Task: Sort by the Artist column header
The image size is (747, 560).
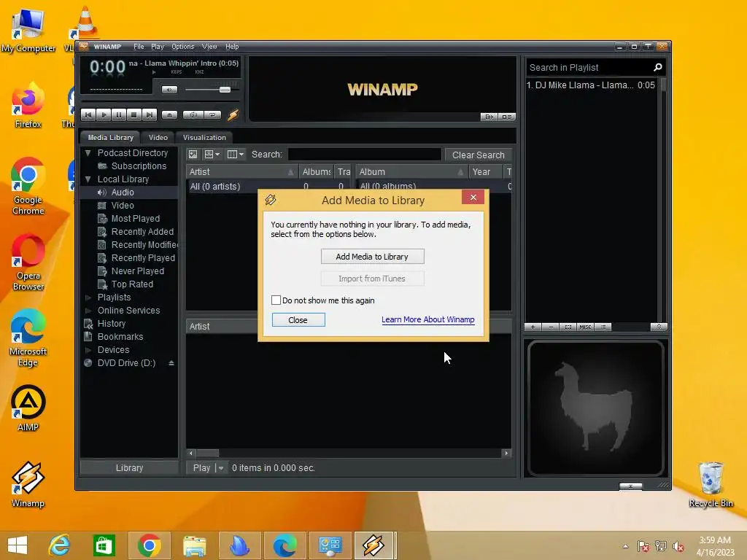Action: pos(241,172)
